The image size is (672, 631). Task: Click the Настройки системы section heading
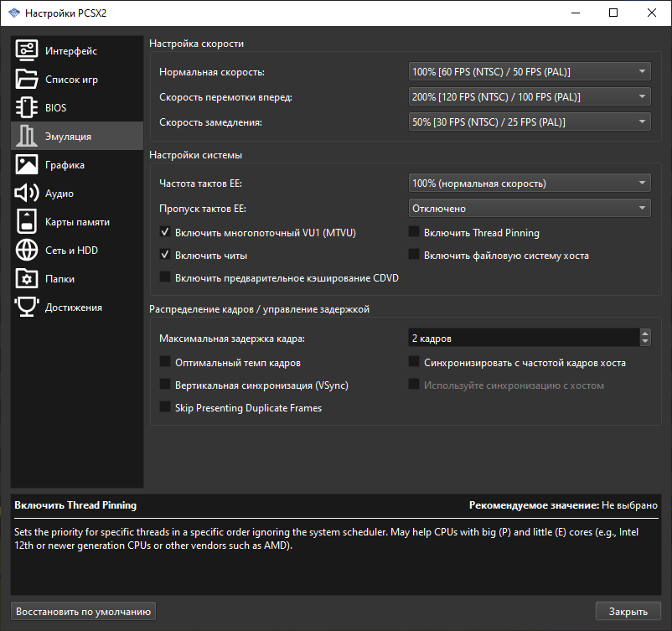point(195,155)
